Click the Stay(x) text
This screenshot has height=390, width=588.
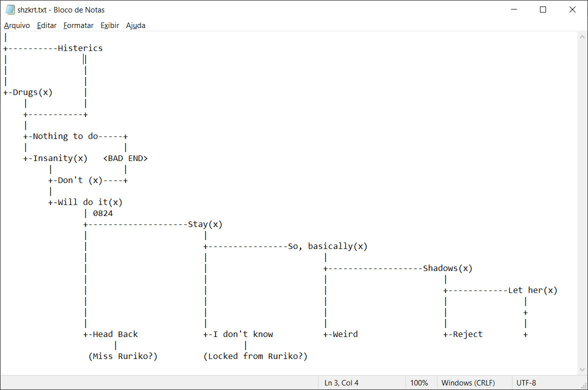(x=205, y=224)
